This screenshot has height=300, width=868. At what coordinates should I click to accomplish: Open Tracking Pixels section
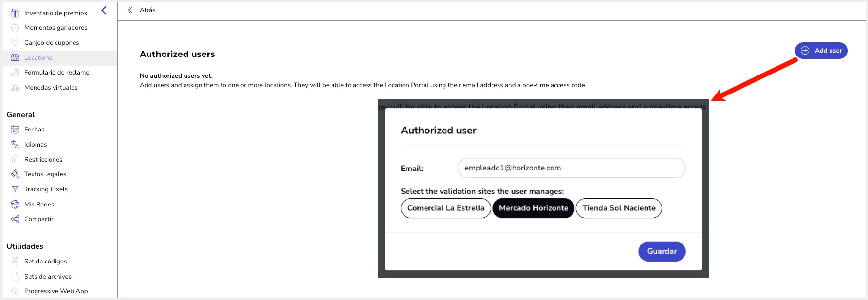[x=46, y=189]
